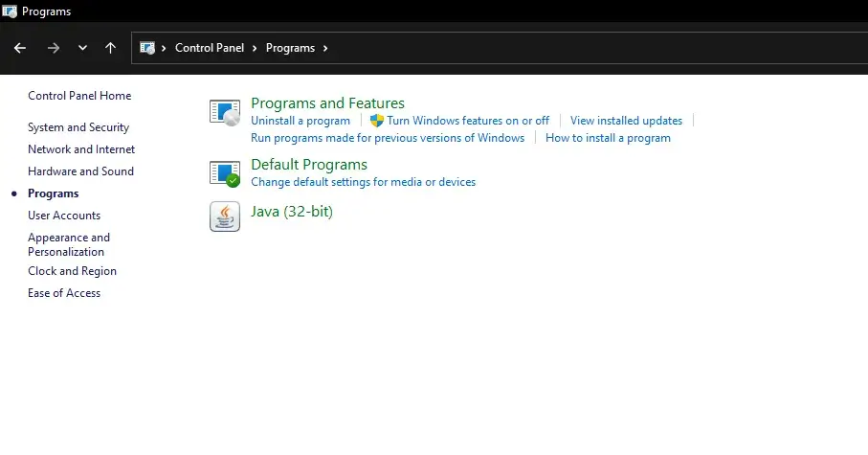Click How to install a program
868x455 pixels.
[x=608, y=138]
